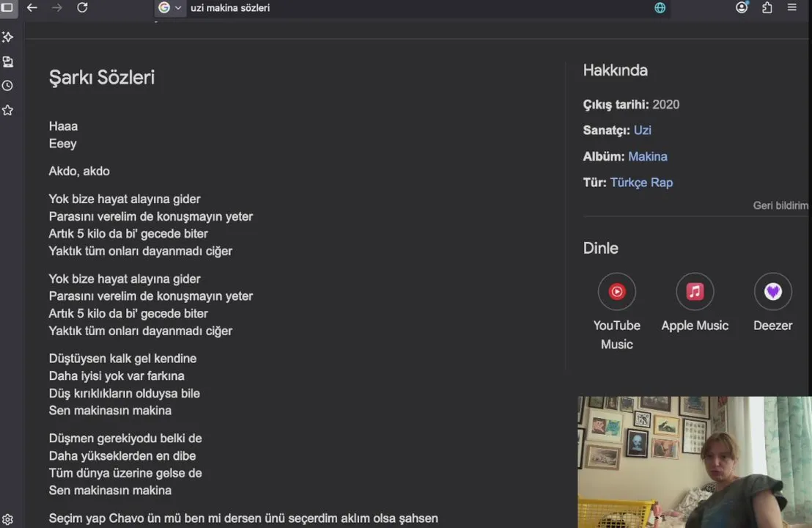Go back to the previous page
The image size is (812, 528).
(x=32, y=8)
